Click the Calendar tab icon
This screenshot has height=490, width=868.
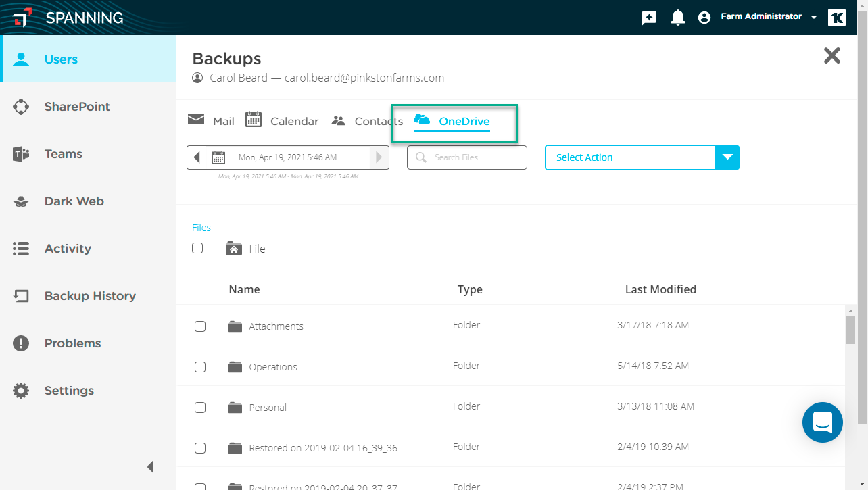tap(254, 119)
